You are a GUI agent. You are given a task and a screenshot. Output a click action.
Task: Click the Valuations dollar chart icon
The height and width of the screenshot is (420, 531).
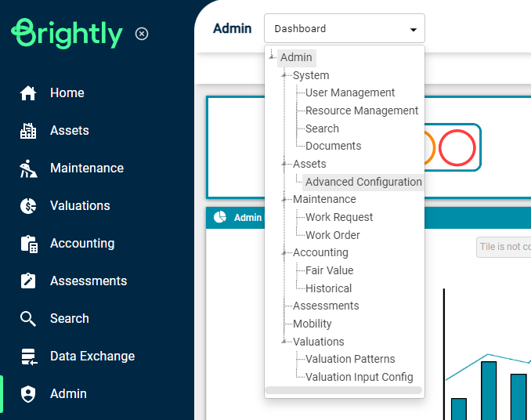pyautogui.click(x=28, y=206)
